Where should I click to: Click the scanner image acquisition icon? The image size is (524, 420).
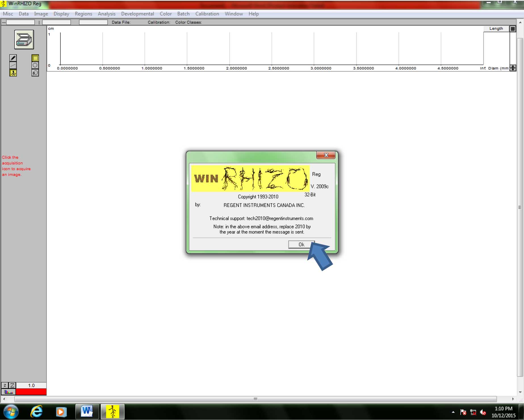click(24, 39)
